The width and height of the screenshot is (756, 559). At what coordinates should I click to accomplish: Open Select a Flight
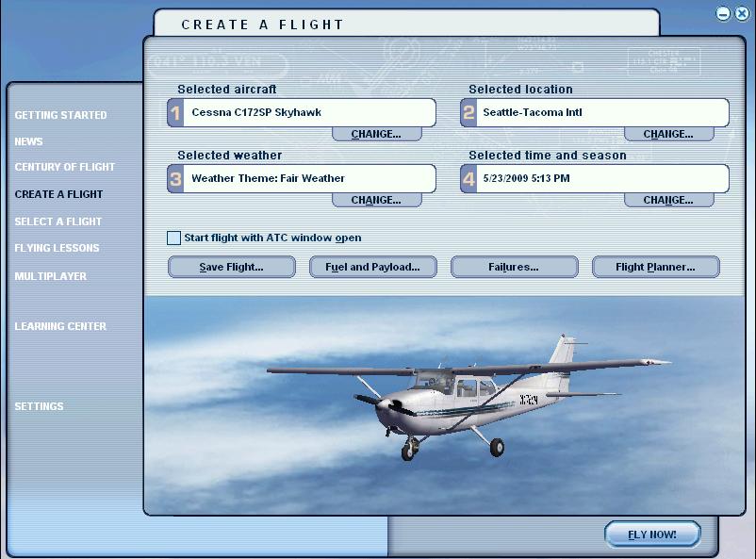58,222
